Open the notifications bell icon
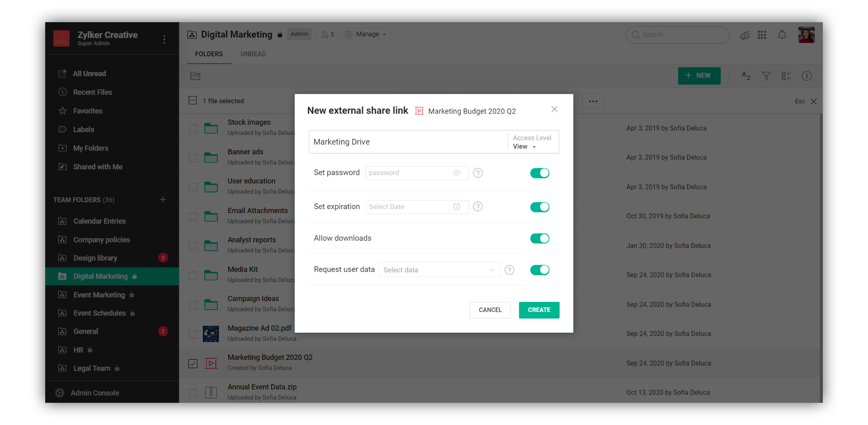The height and width of the screenshot is (425, 868). click(x=782, y=35)
